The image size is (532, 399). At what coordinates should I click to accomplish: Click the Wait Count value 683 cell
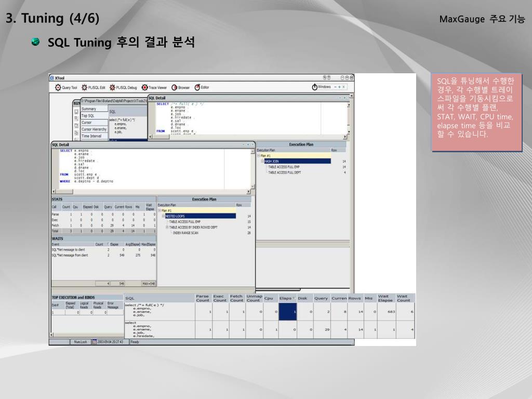click(x=386, y=312)
